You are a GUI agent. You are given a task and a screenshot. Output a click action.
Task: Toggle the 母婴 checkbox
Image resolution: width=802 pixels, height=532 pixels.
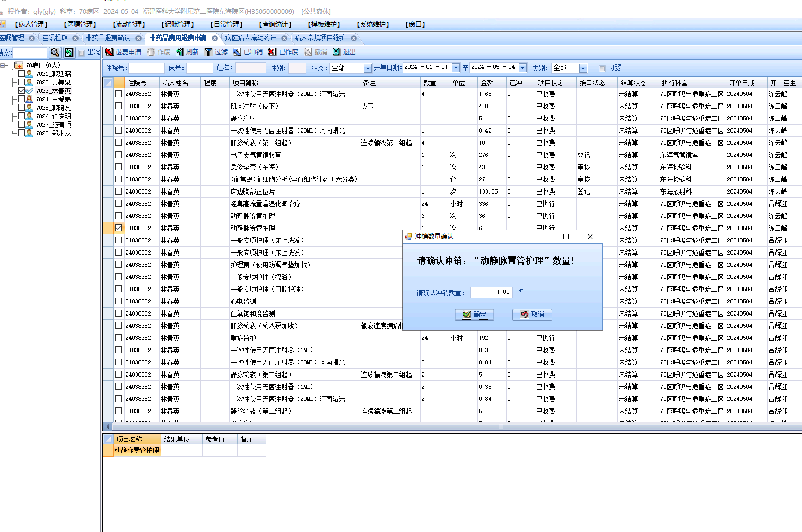click(x=602, y=68)
